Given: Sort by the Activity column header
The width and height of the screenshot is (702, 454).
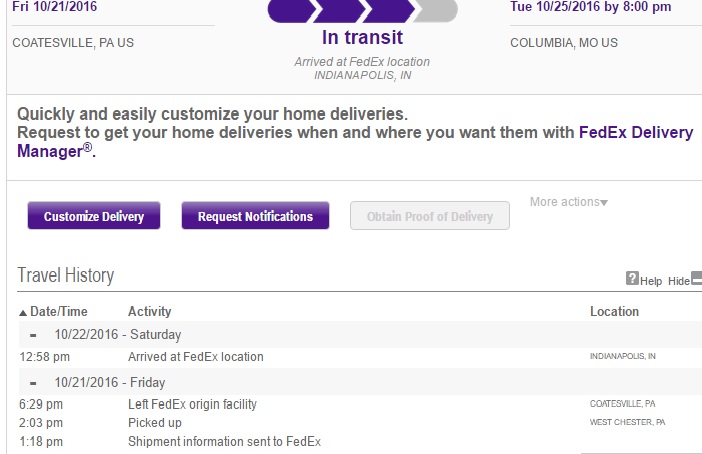Looking at the screenshot, I should point(149,312).
